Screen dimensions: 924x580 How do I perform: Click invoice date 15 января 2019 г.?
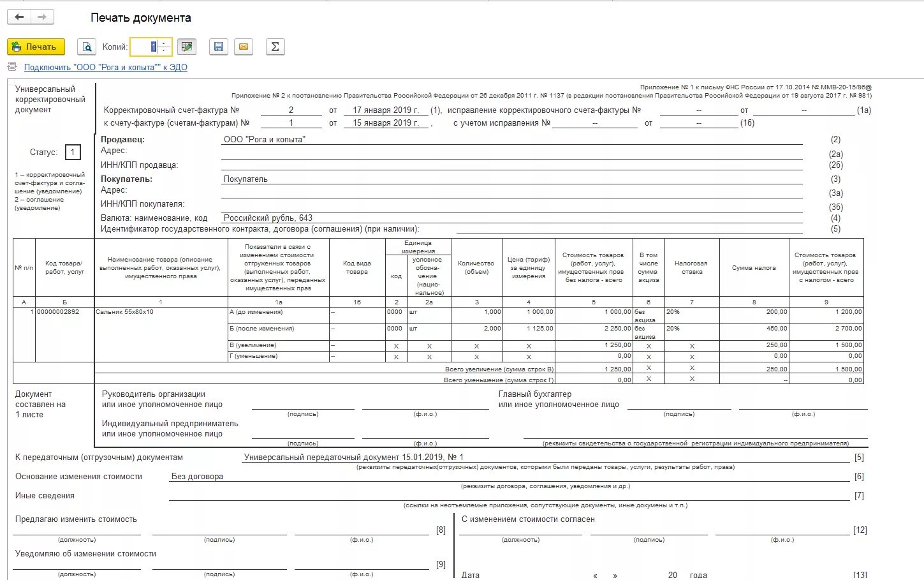(386, 123)
